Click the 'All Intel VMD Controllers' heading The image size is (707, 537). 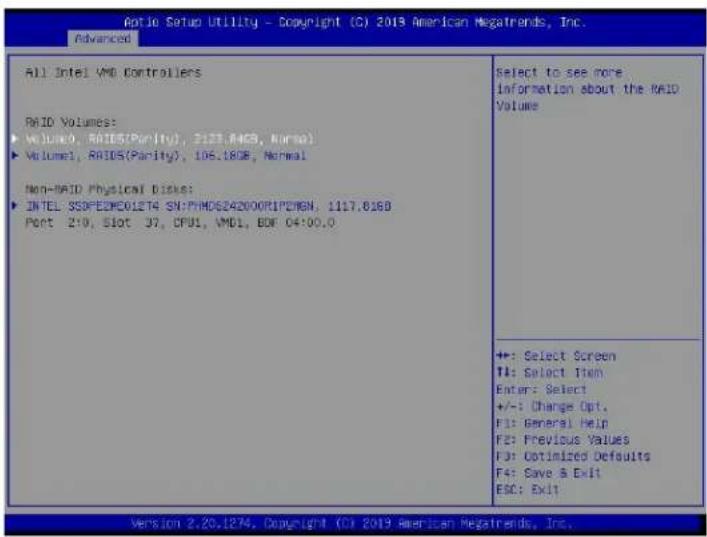pos(113,73)
